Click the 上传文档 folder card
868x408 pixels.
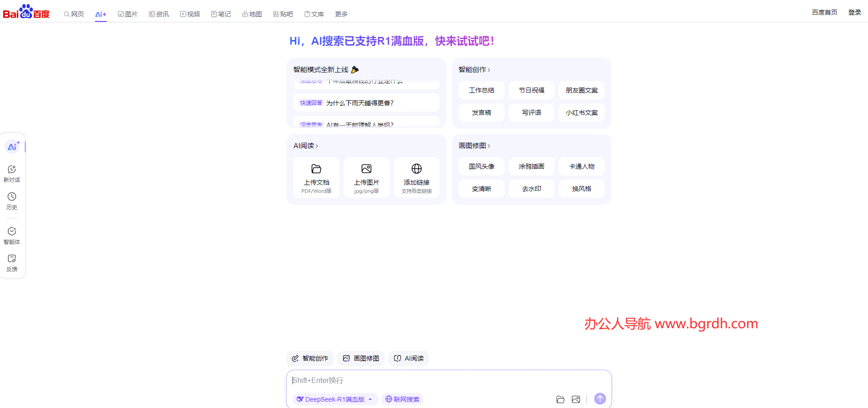click(316, 178)
